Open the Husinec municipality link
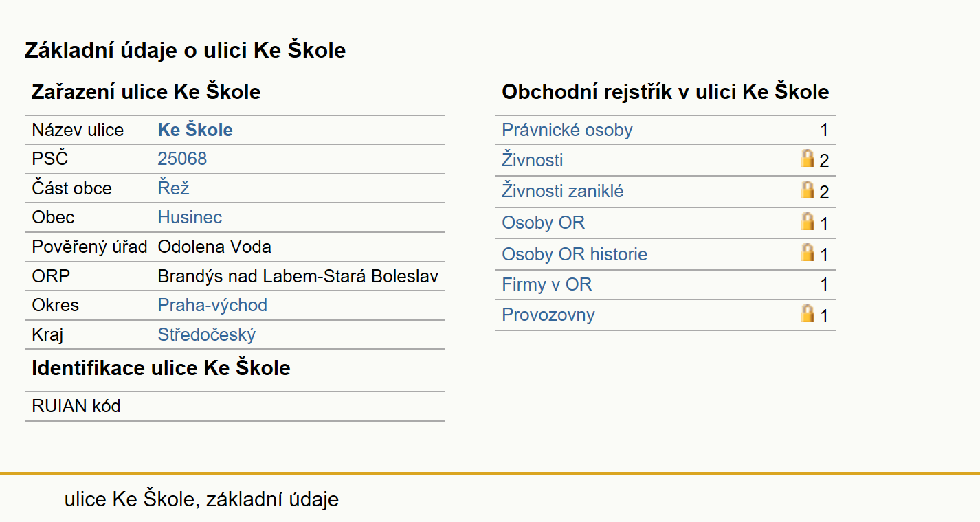 [x=190, y=217]
